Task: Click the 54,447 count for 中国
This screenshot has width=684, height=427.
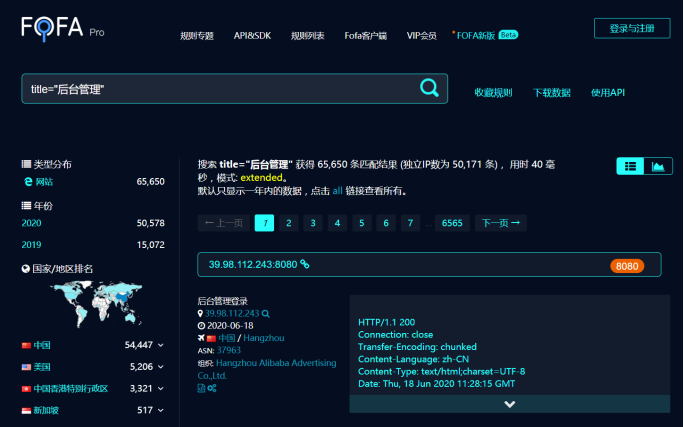Action: coord(139,345)
